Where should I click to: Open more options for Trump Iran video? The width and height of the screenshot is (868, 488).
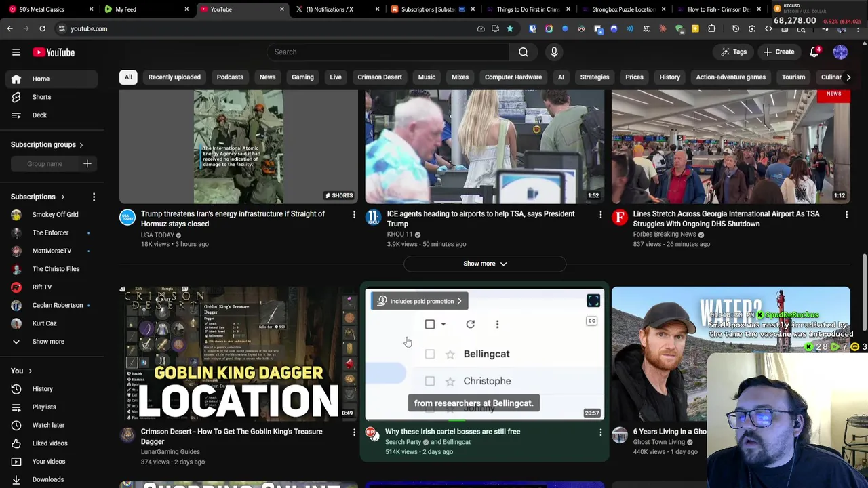pyautogui.click(x=354, y=215)
